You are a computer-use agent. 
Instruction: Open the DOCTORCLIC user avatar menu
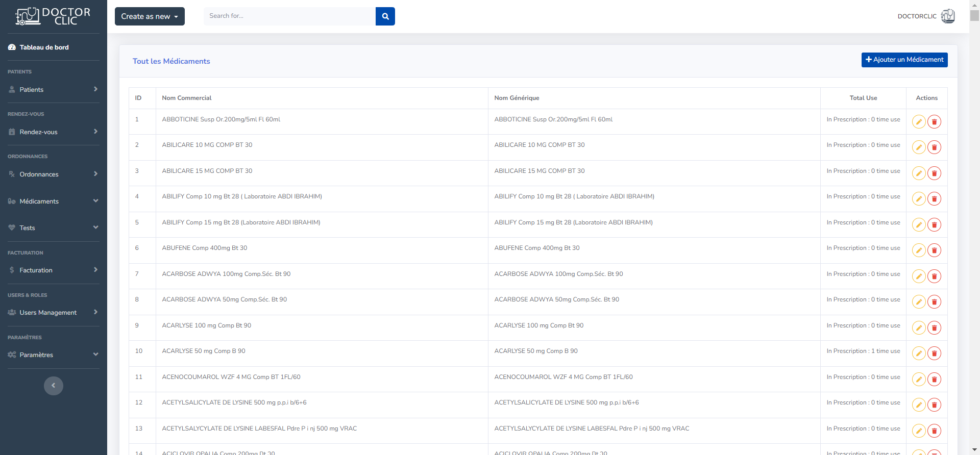(x=948, y=16)
